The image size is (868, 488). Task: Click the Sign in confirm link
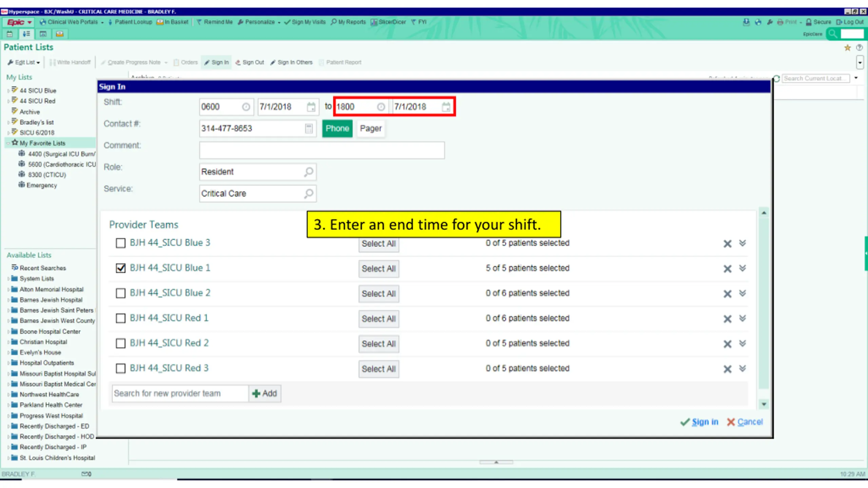699,422
